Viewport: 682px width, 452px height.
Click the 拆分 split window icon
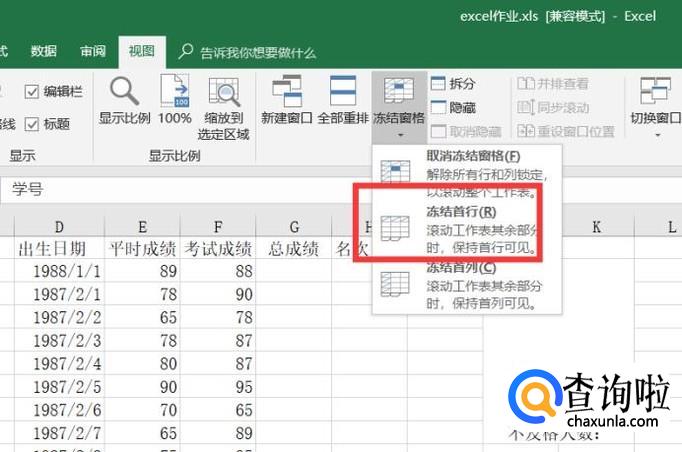440,84
